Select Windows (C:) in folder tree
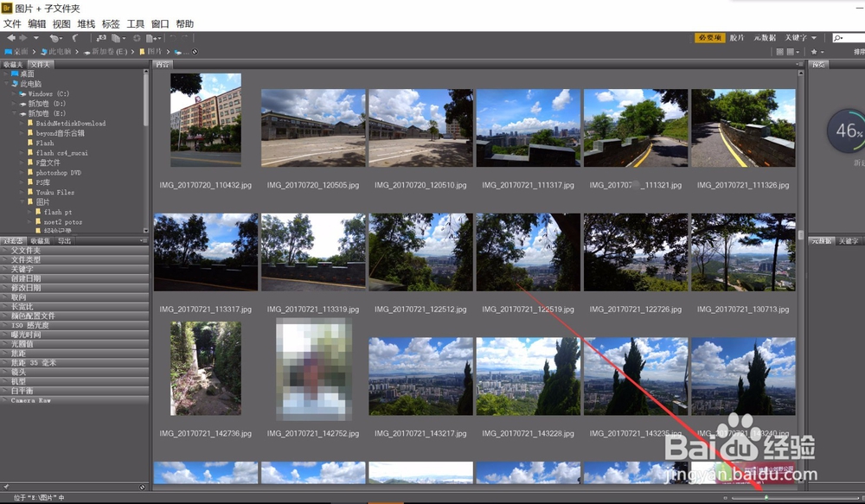This screenshot has width=865, height=504. click(44, 93)
